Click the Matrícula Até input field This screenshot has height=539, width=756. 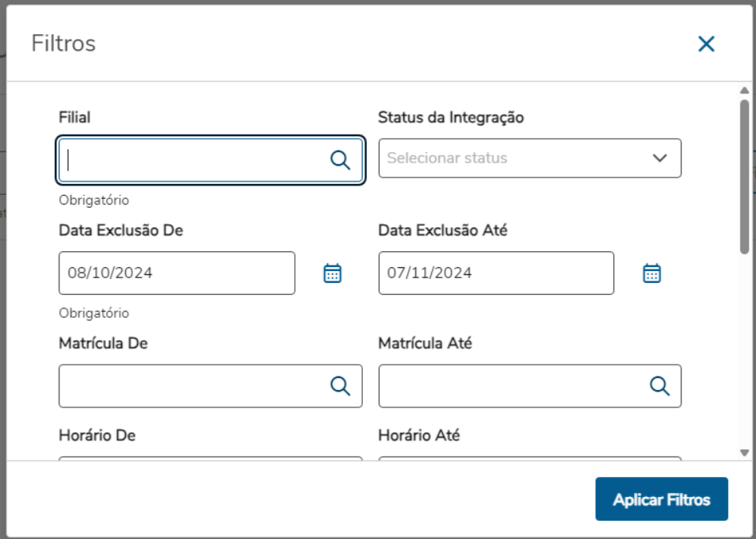click(x=515, y=386)
